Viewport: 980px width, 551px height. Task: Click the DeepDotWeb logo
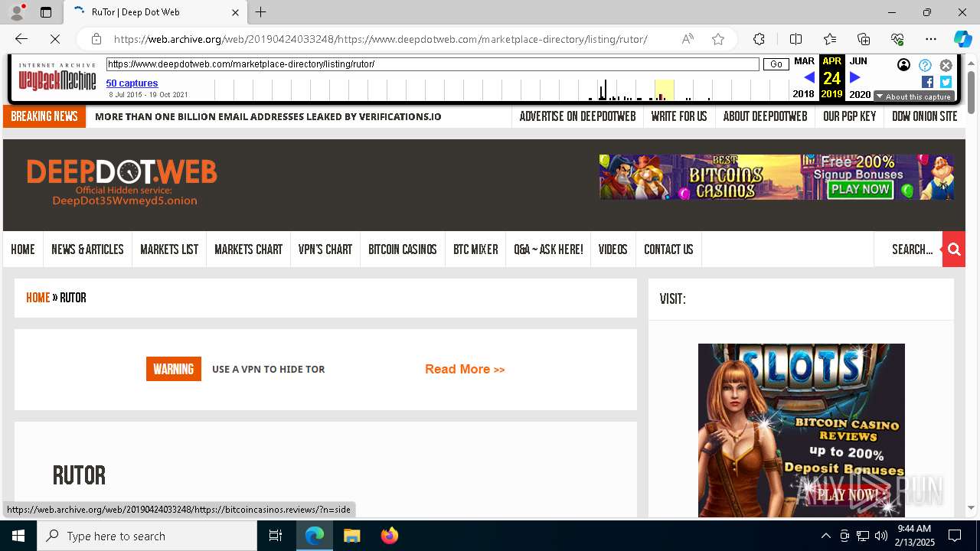coord(122,182)
